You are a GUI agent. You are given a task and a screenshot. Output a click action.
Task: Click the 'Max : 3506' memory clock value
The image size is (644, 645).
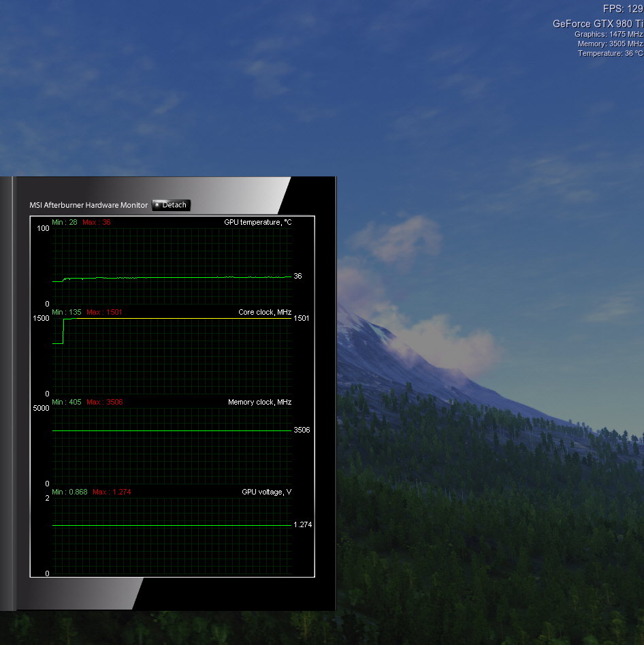click(105, 402)
